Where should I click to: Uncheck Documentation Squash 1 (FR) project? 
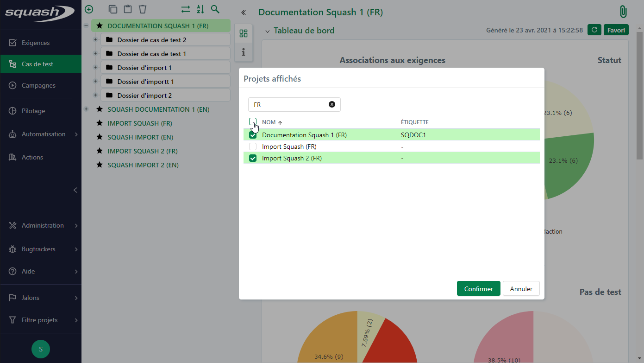tap(253, 135)
